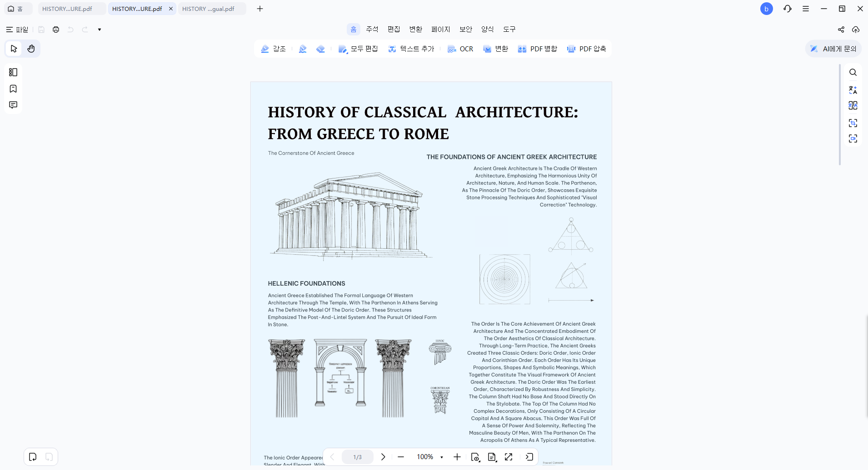Select the 홈 ribbon tab

click(354, 30)
